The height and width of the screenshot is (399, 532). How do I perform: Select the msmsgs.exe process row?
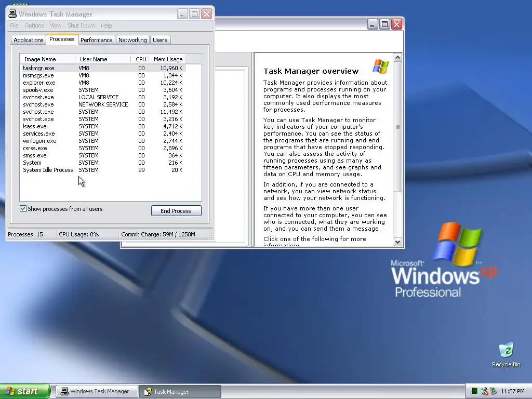point(103,75)
